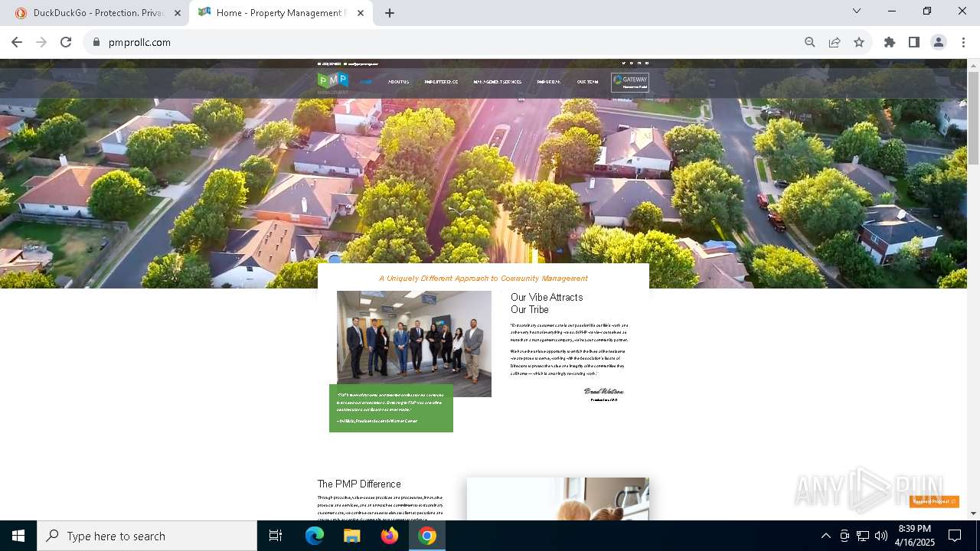This screenshot has height=551, width=980.
Task: Open Management Services menu
Action: click(498, 82)
